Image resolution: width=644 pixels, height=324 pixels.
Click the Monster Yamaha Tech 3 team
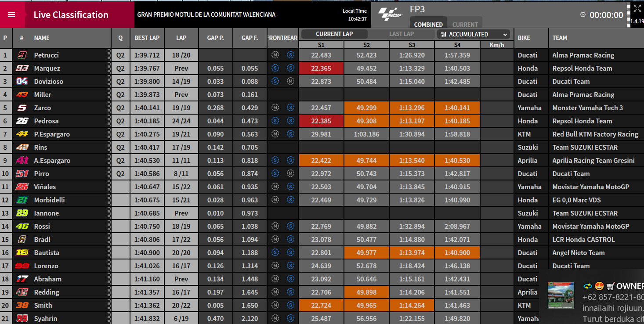click(587, 108)
